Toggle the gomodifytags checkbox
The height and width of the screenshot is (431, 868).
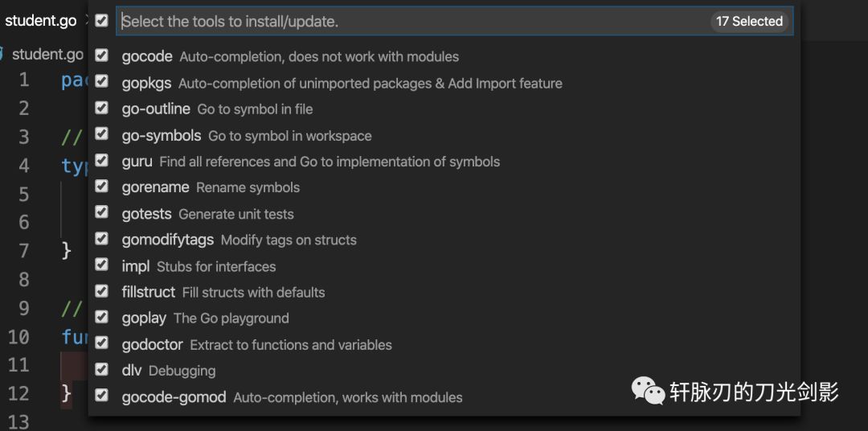pyautogui.click(x=101, y=239)
